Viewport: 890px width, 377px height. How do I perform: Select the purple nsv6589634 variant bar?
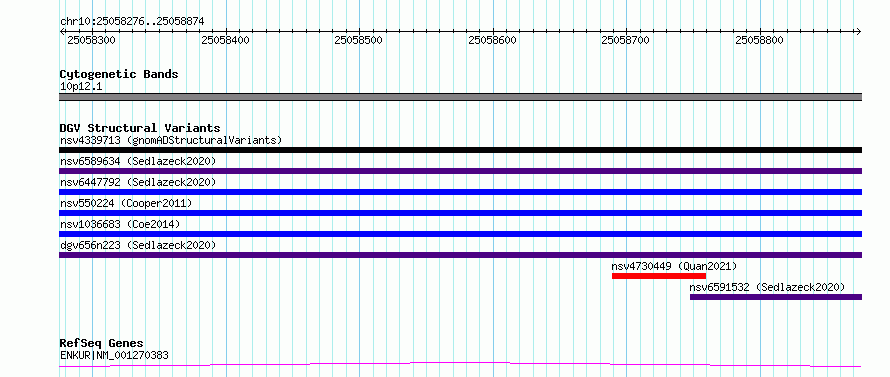point(460,171)
